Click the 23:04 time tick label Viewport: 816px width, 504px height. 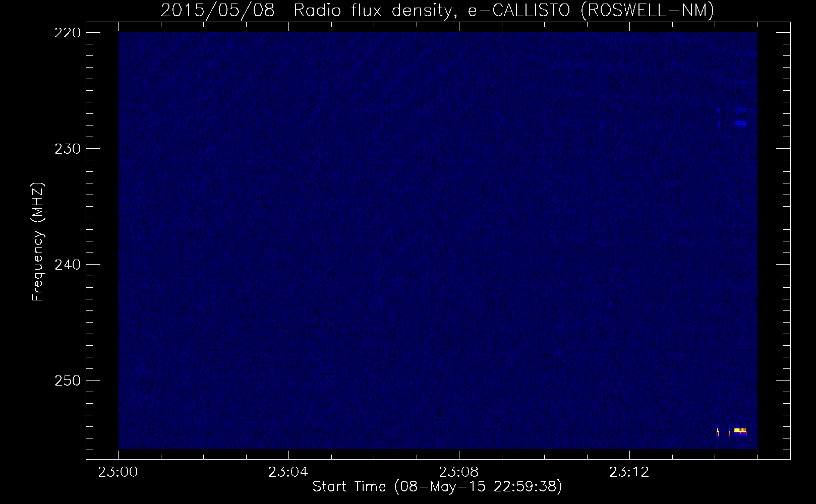coord(288,472)
